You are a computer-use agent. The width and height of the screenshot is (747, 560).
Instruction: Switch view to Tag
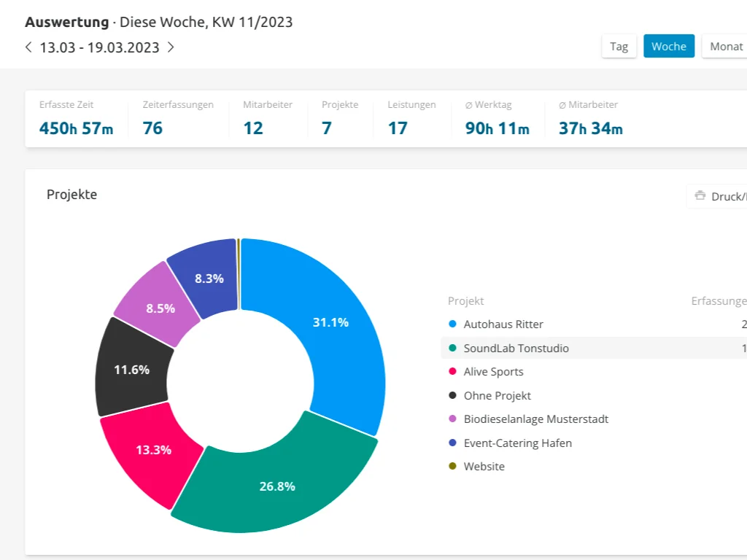point(619,46)
